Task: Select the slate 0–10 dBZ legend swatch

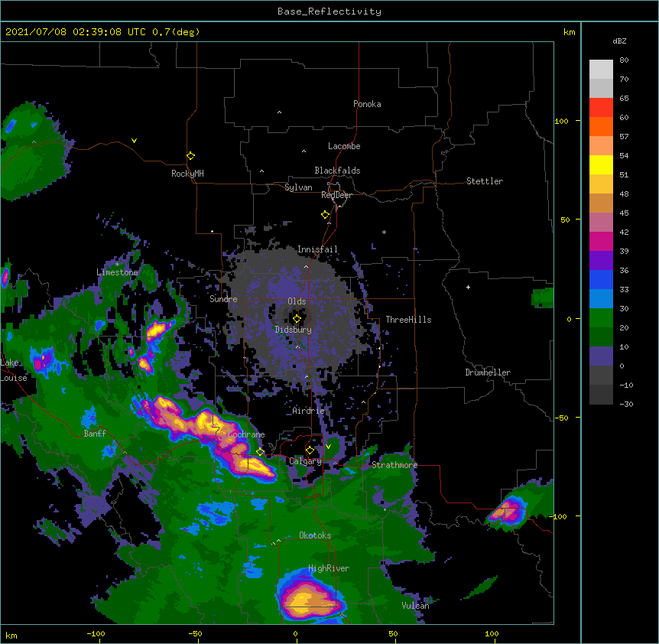Action: tap(601, 356)
